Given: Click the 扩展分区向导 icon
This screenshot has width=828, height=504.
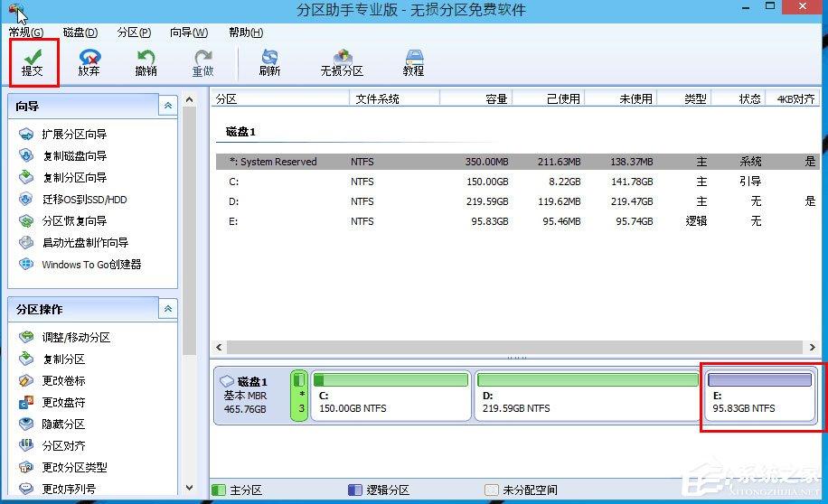Looking at the screenshot, I should [26, 134].
